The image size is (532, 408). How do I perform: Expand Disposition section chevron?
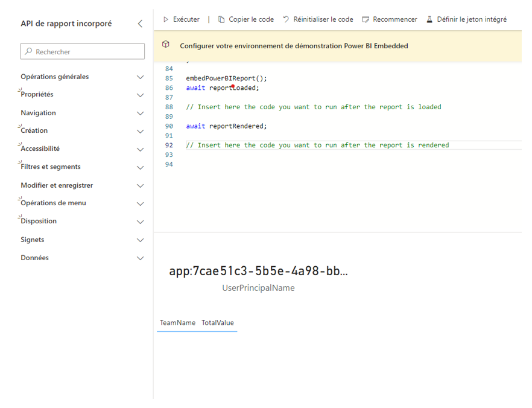pyautogui.click(x=140, y=222)
